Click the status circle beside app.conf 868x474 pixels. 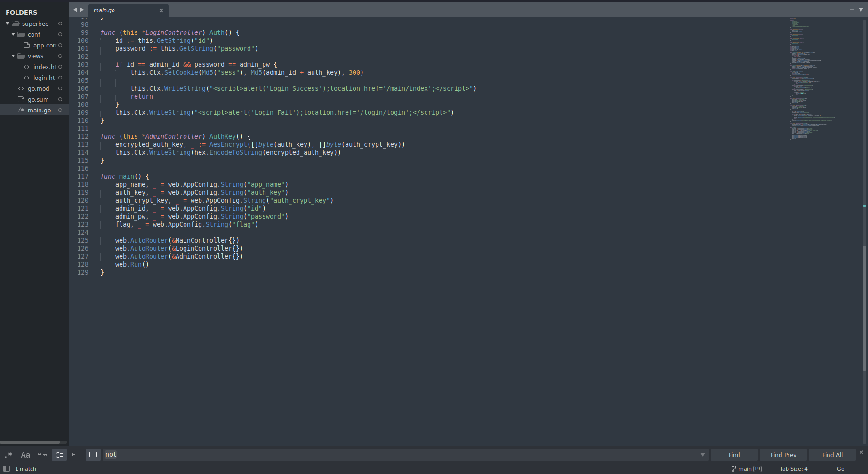(x=60, y=45)
